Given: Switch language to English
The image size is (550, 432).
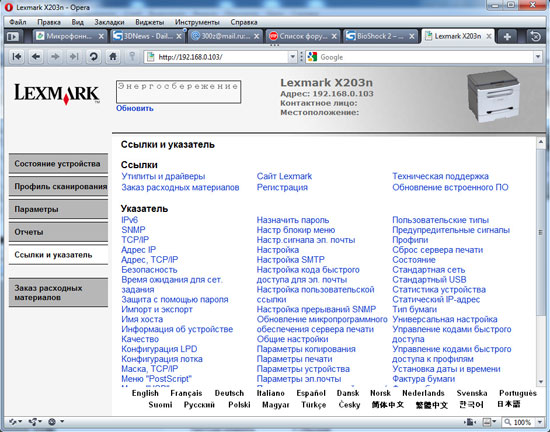Looking at the screenshot, I should tap(145, 393).
